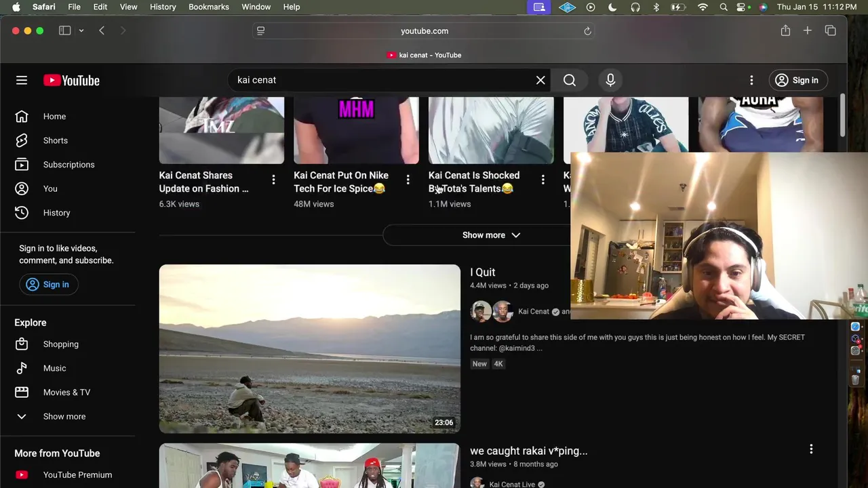
Task: Share the page from Safari toolbar
Action: coord(785,30)
